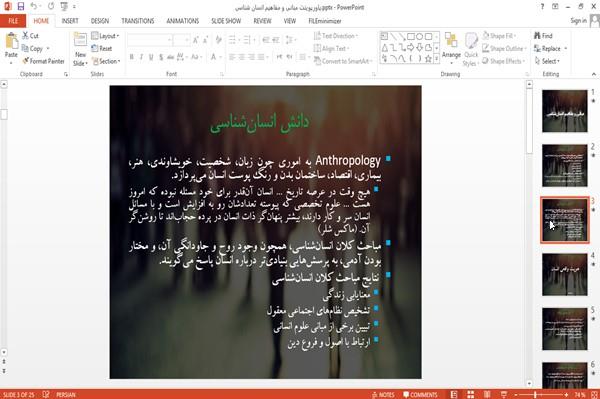Click the zoom in plus button
The width and height of the screenshot is (600, 399).
pyautogui.click(x=566, y=395)
